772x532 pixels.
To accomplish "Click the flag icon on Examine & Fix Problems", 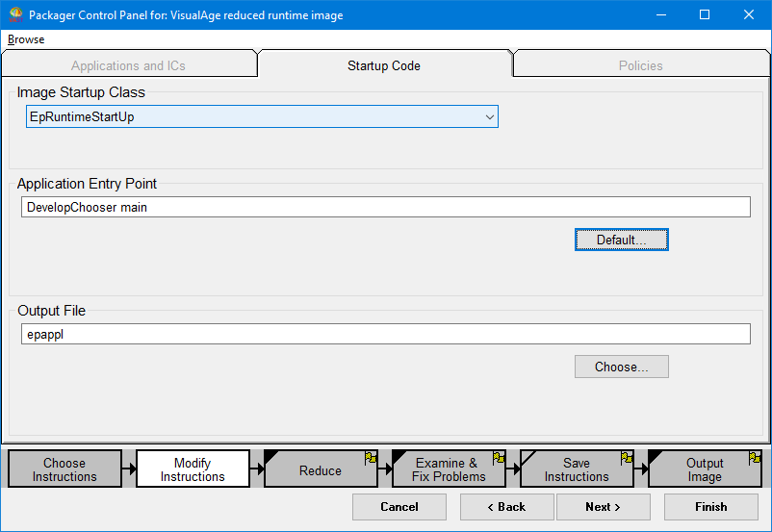I will (499, 458).
